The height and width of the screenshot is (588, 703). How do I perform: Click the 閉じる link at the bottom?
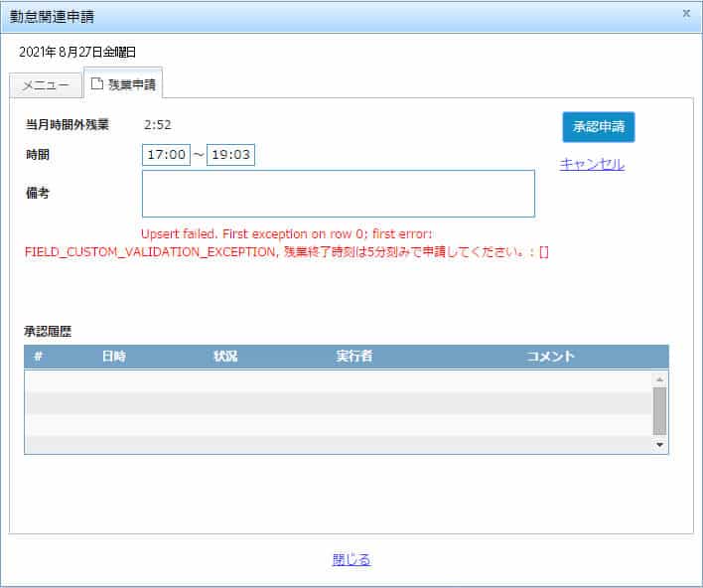tap(351, 560)
